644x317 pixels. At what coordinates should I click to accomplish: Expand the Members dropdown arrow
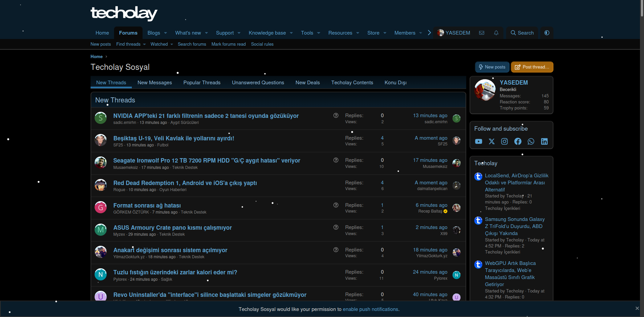coord(421,33)
